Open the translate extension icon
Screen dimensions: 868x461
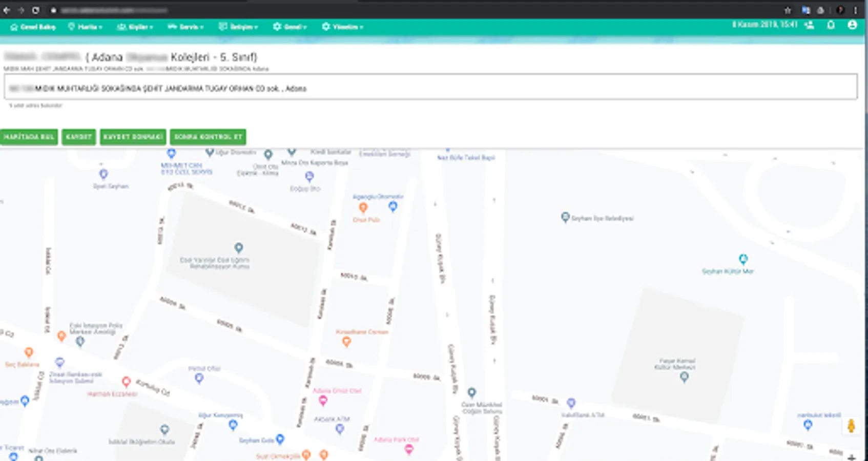(806, 10)
